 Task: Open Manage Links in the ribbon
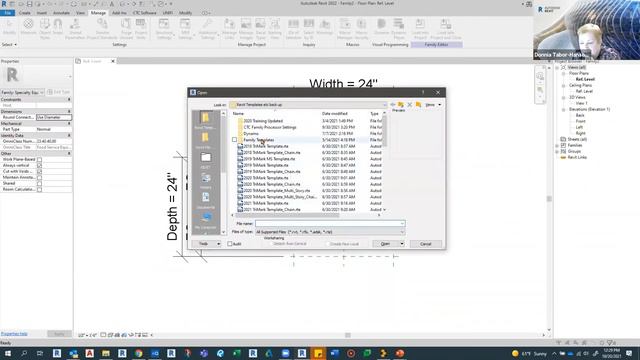pyautogui.click(x=229, y=29)
